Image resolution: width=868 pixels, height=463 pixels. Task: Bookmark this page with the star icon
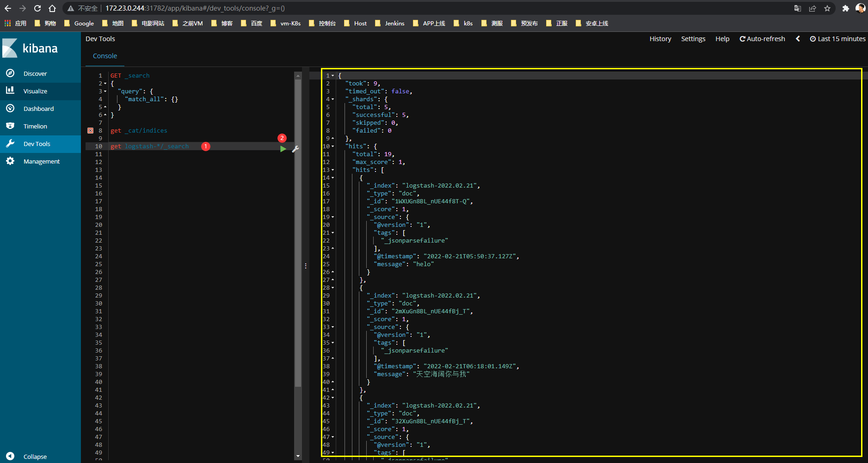(x=827, y=8)
